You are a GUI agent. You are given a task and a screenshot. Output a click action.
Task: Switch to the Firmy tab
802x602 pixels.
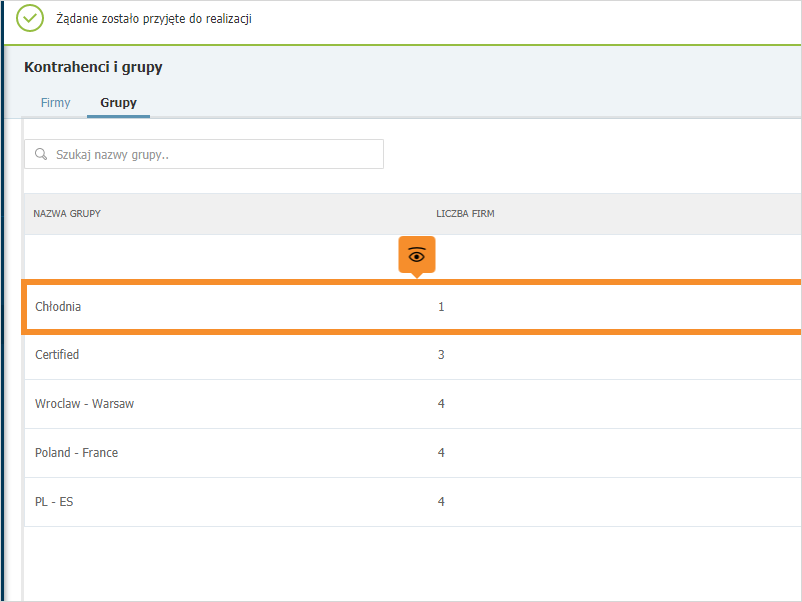tap(55, 103)
